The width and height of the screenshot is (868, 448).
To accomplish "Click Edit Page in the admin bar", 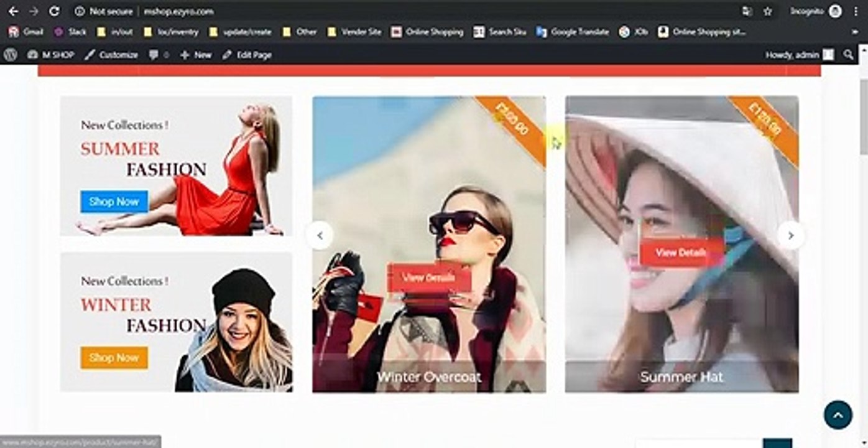I will (x=247, y=55).
